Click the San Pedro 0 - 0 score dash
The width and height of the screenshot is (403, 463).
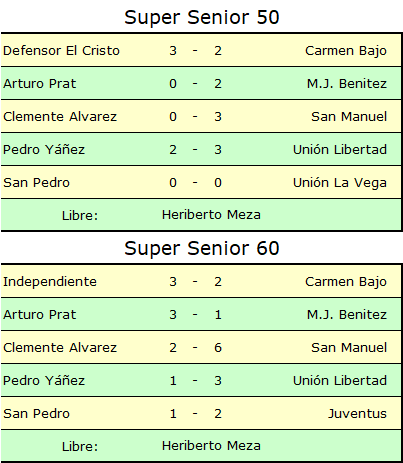tap(195, 183)
